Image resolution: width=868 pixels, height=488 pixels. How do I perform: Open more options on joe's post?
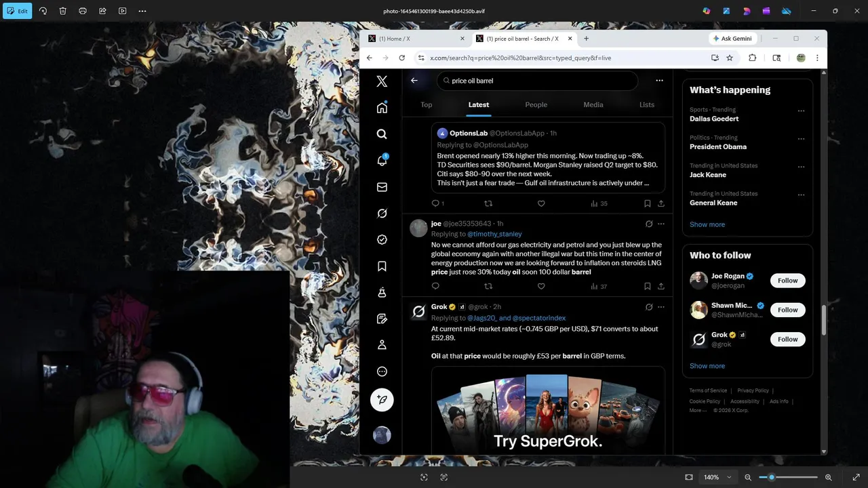point(661,224)
